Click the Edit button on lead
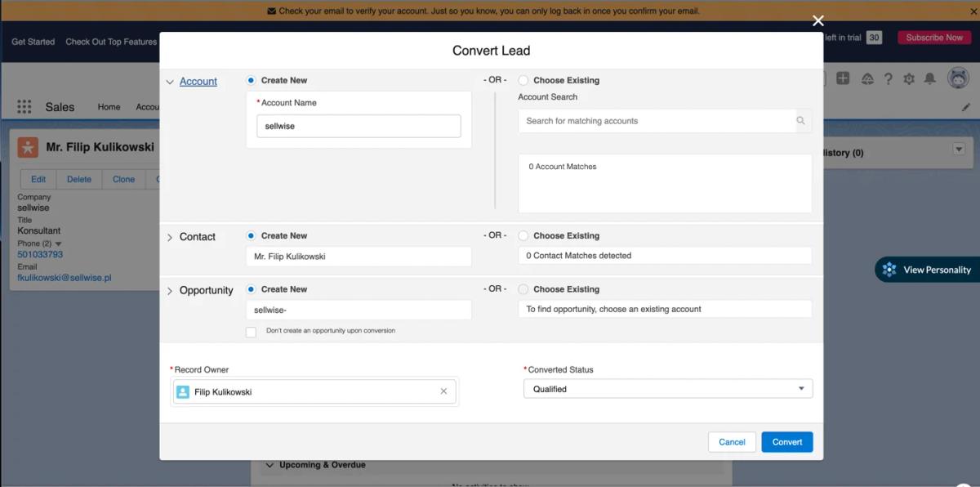Image resolution: width=980 pixels, height=487 pixels. point(38,179)
